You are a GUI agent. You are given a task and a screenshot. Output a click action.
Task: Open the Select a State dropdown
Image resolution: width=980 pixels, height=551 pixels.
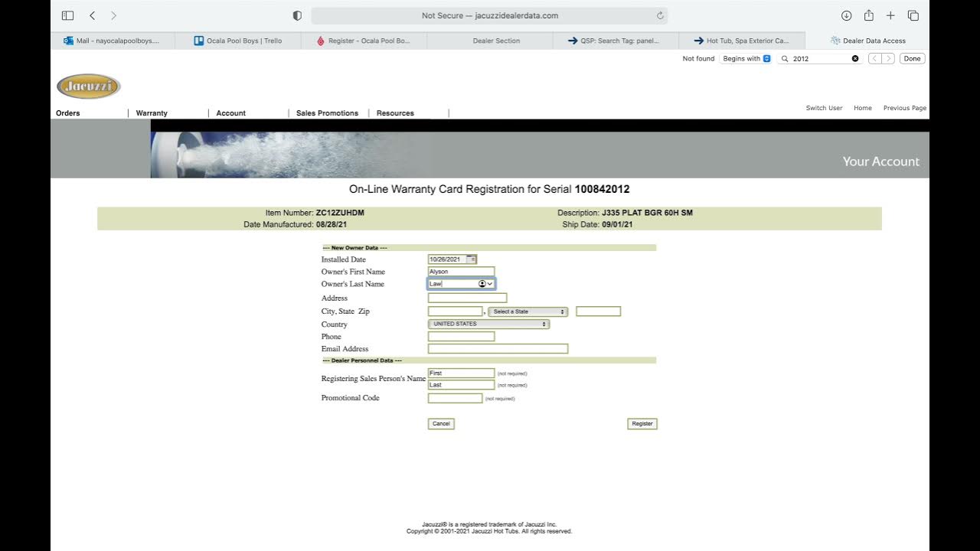coord(528,311)
